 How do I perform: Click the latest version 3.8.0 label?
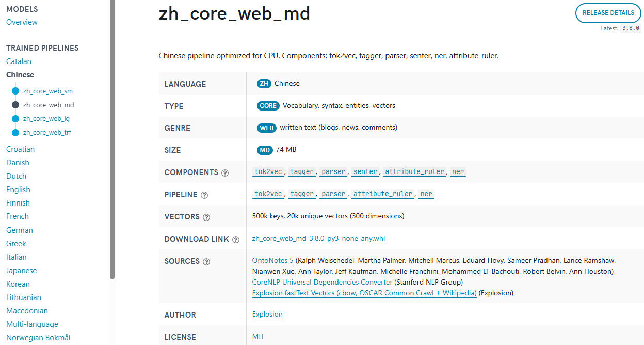tap(631, 28)
